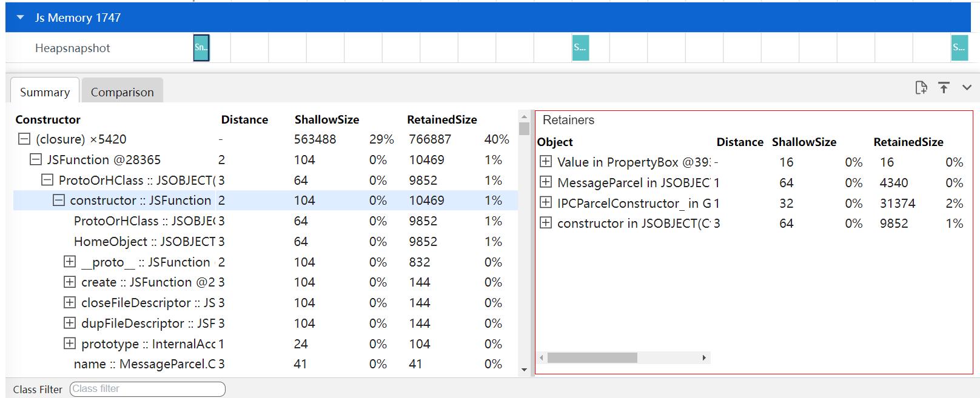Click the vertical scrollbar thumb in summary
Viewport: 980px width, 398px height.
pos(525,128)
